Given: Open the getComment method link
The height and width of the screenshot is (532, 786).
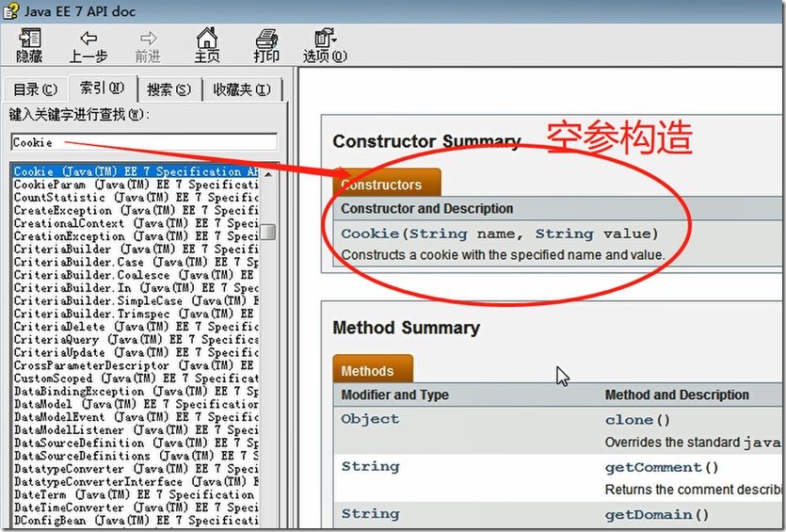Looking at the screenshot, I should (653, 467).
